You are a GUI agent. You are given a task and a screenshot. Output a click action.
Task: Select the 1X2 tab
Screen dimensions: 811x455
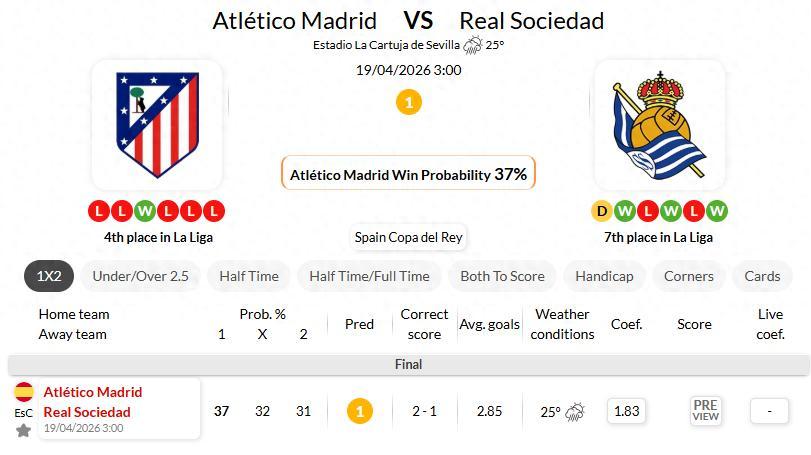[x=49, y=276]
